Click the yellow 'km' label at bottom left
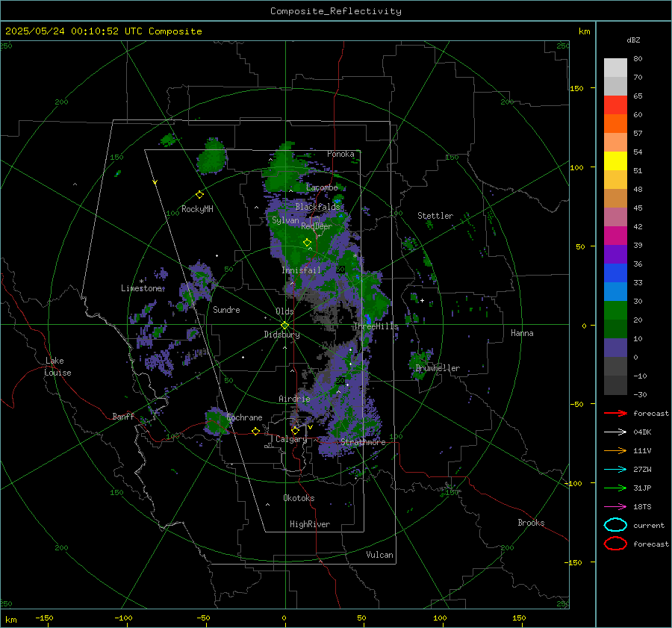Screen dimensions: 672x628 (10, 620)
